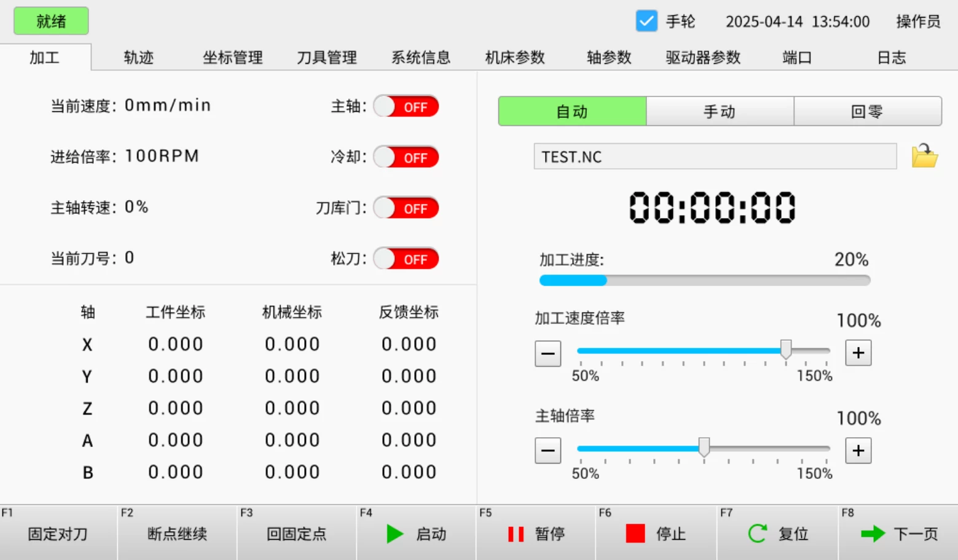Click the F3 回固定点 button
Image resolution: width=958 pixels, height=560 pixels.
[297, 532]
